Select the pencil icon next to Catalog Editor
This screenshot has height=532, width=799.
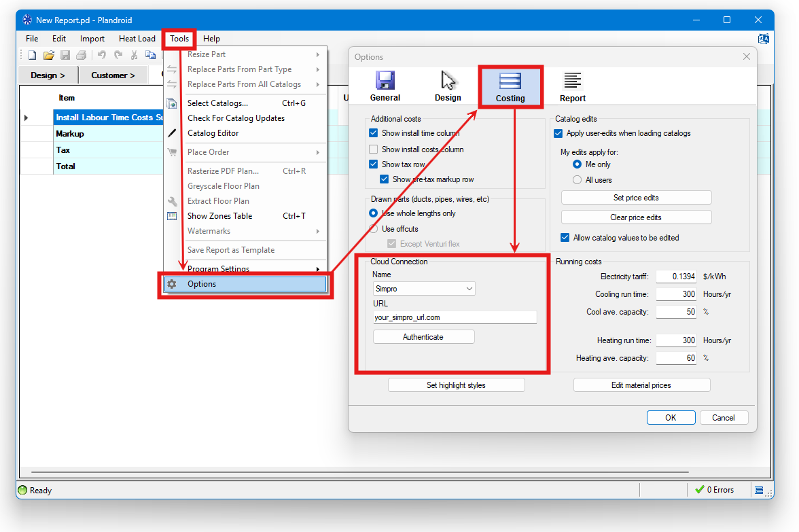172,132
